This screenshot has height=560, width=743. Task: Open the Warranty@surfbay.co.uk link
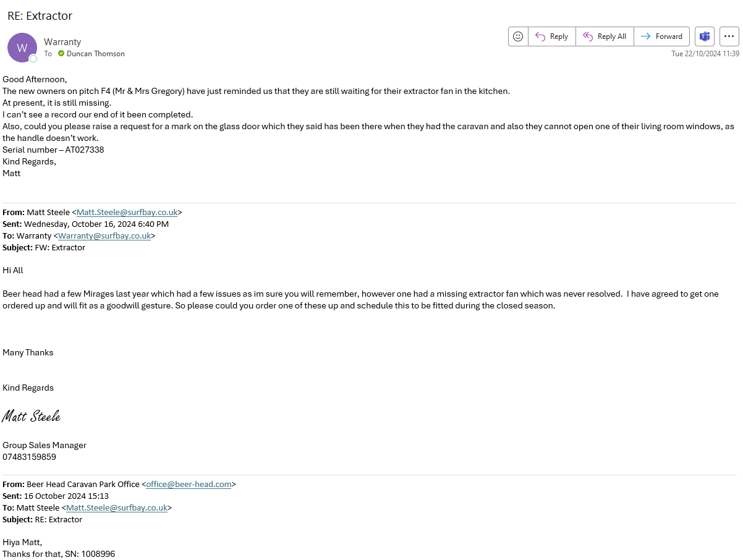[104, 235]
